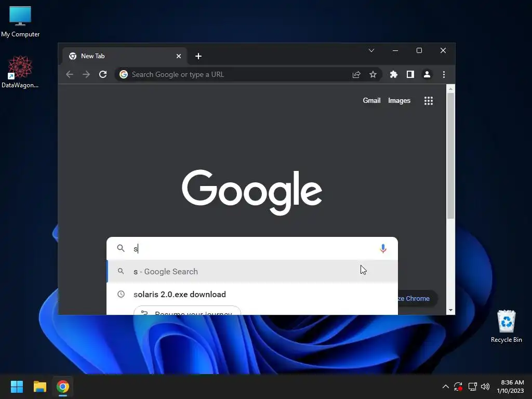This screenshot has height=399, width=532.
Task: Select the Recycle Bin desktop icon
Action: tap(506, 326)
